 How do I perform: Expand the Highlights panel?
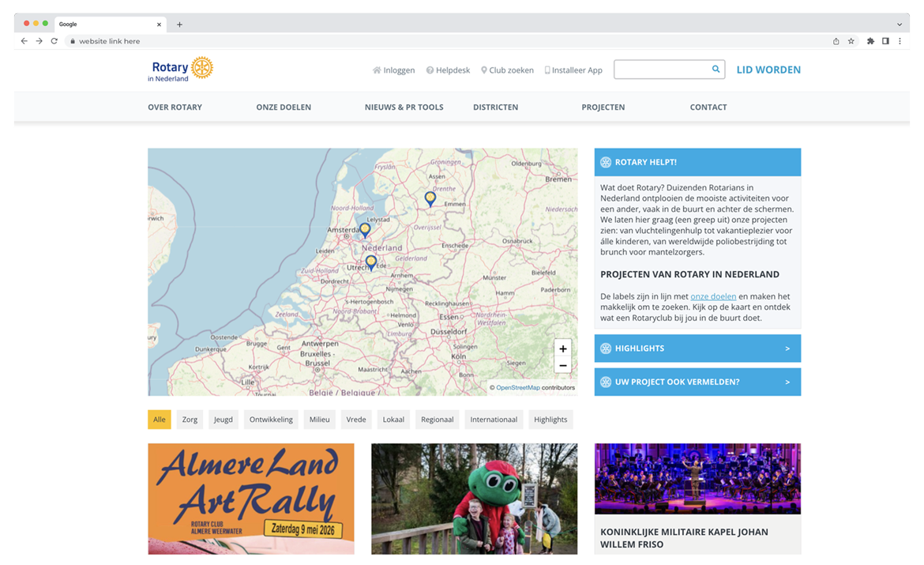pyautogui.click(x=697, y=348)
